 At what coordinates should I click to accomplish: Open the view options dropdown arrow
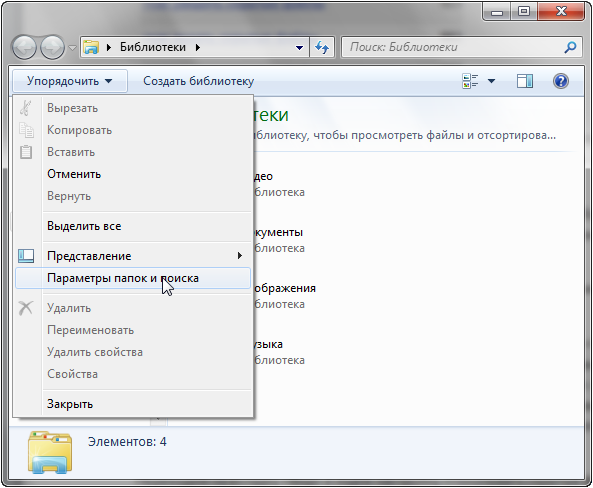point(491,81)
